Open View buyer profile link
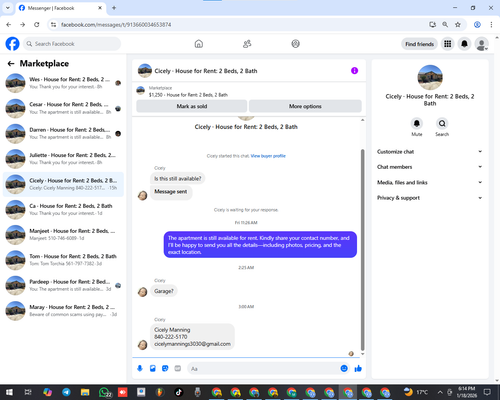The width and height of the screenshot is (500, 400). pyautogui.click(x=268, y=156)
